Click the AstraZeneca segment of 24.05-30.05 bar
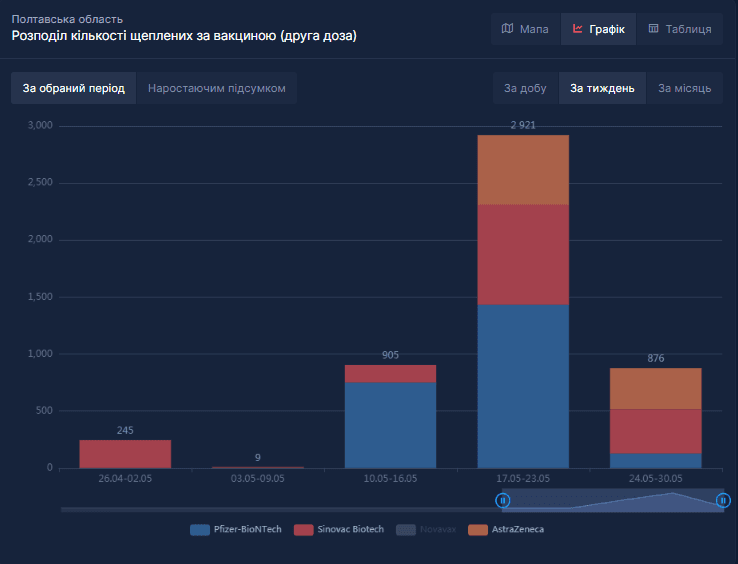 coord(656,388)
